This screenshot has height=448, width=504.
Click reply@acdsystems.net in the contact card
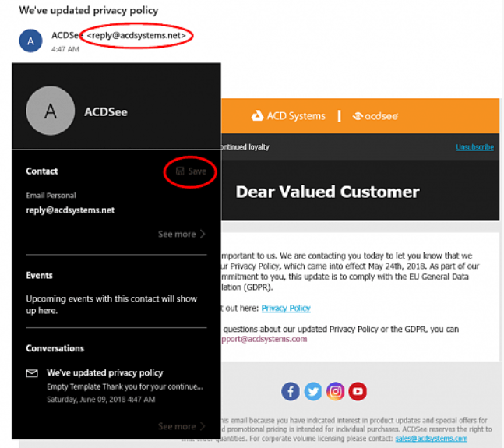pyautogui.click(x=70, y=210)
